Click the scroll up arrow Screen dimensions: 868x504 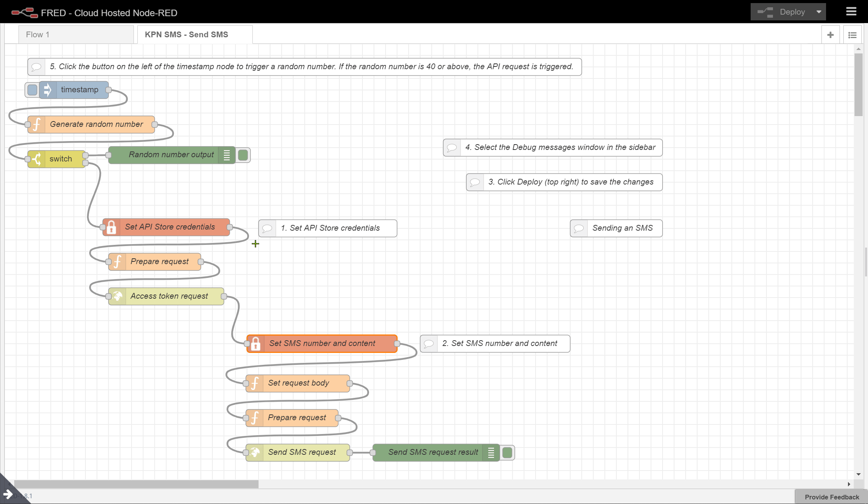(859, 49)
